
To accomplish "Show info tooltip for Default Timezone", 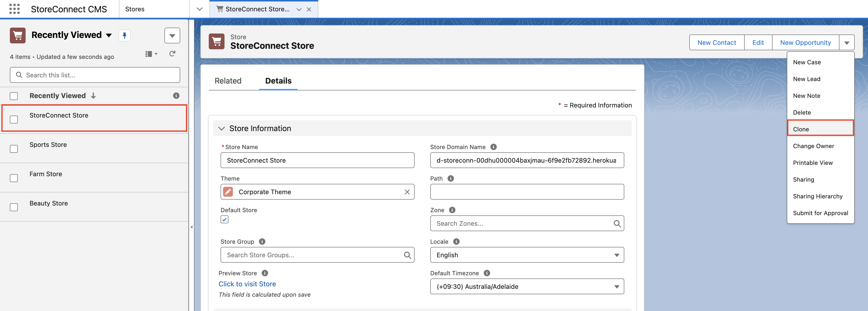I will [487, 273].
